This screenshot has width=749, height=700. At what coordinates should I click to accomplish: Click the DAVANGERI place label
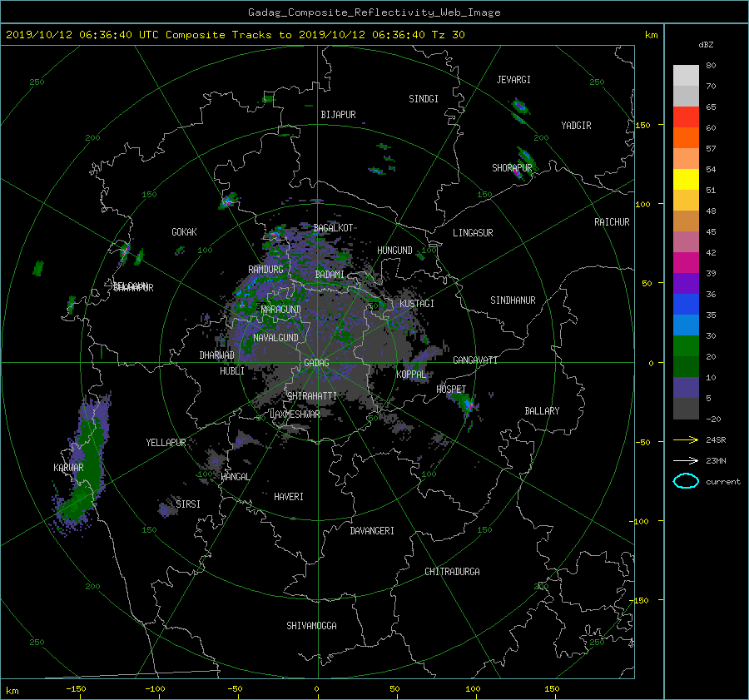tap(372, 531)
